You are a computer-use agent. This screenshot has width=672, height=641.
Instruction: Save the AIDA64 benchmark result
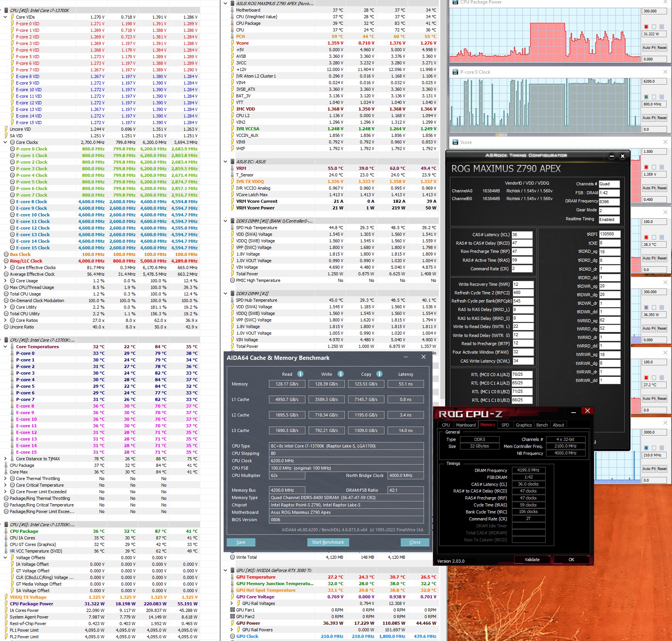[x=241, y=542]
